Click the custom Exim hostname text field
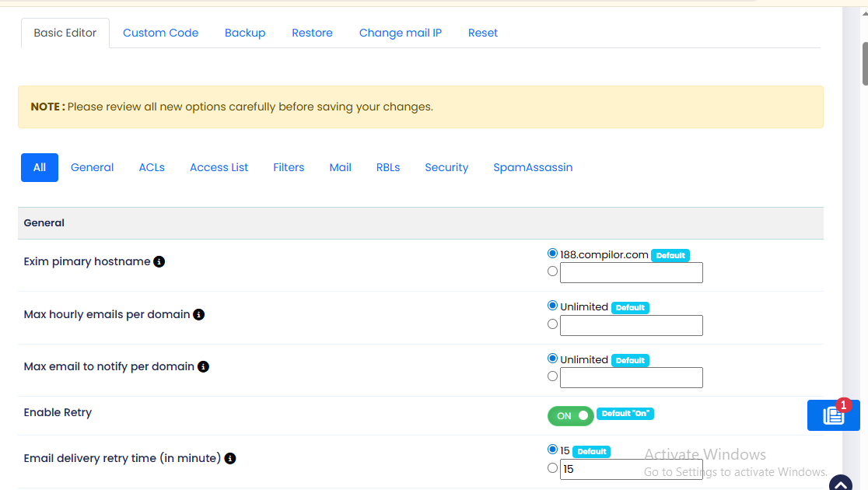The height and width of the screenshot is (490, 868). (x=631, y=272)
